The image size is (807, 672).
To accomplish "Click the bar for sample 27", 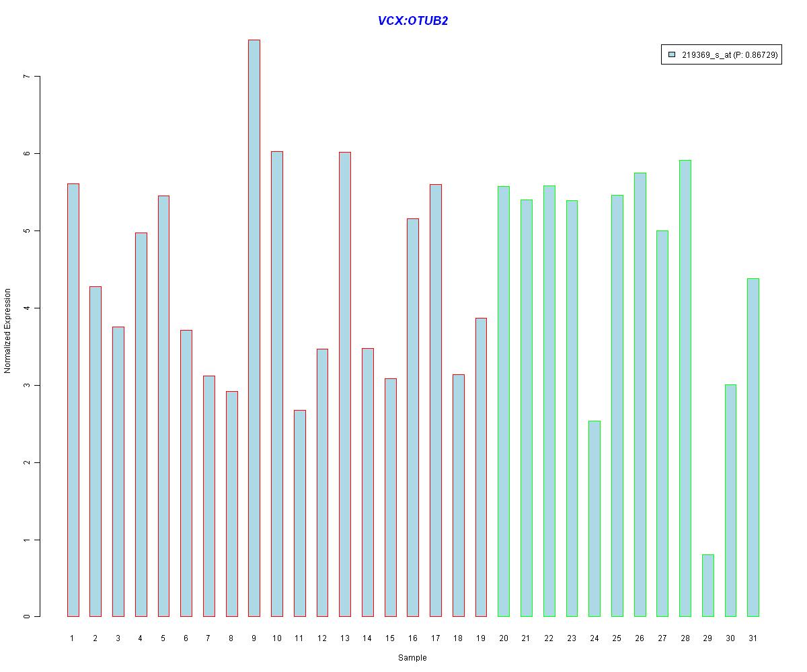I will point(663,423).
